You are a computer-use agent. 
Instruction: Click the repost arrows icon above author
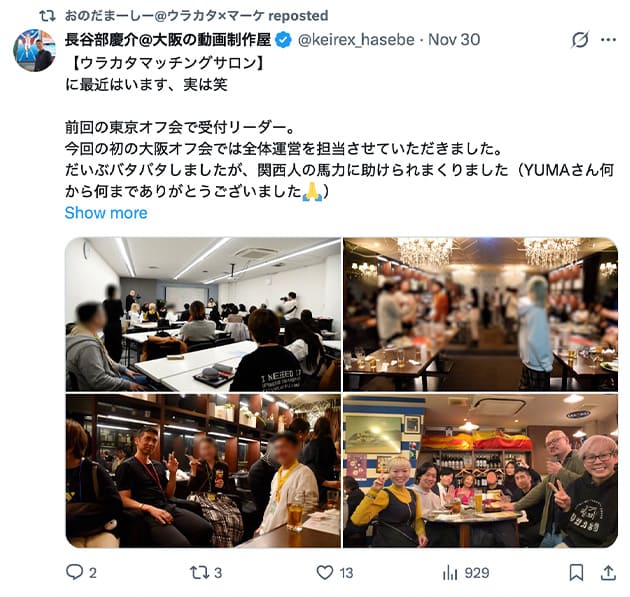pos(47,16)
